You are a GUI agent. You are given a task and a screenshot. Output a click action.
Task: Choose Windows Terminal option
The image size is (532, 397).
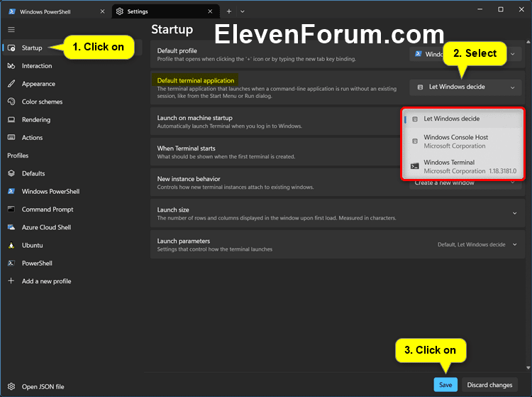(462, 166)
